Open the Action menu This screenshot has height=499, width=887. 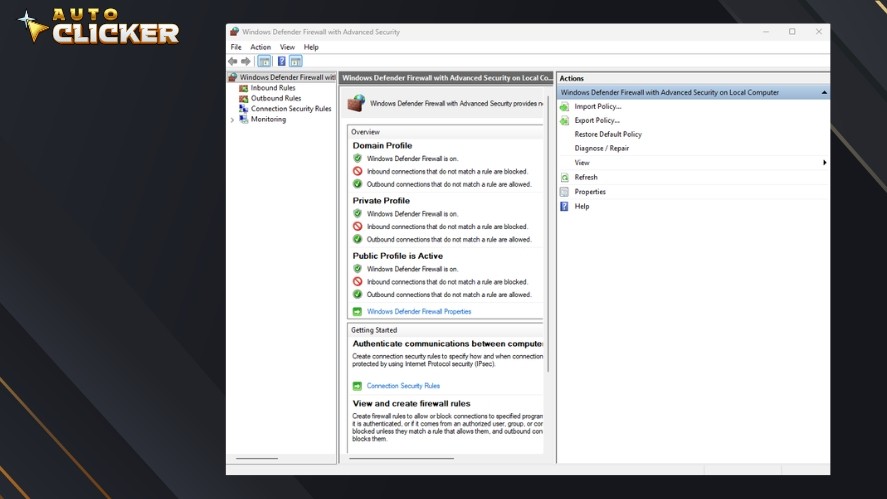260,47
